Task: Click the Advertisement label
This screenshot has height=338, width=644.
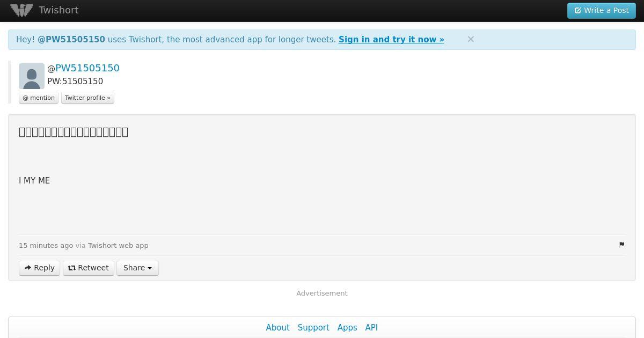Action: (322, 293)
